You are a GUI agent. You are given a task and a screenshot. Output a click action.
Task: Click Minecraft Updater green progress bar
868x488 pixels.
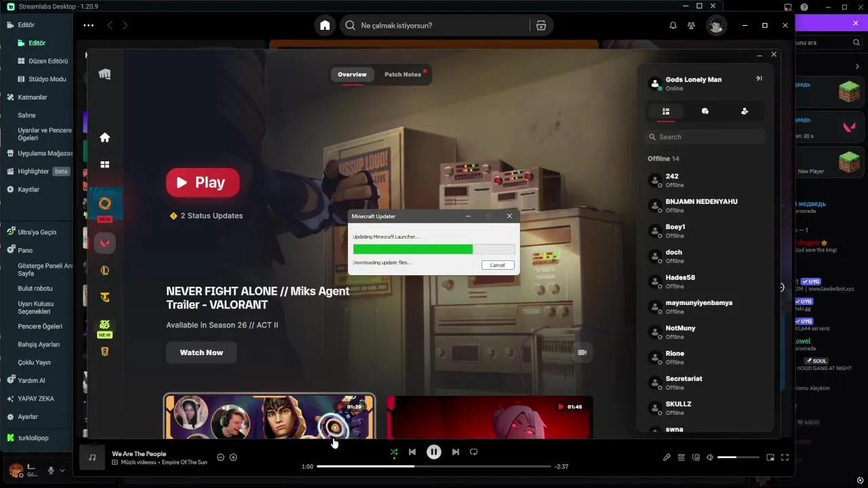click(434, 249)
